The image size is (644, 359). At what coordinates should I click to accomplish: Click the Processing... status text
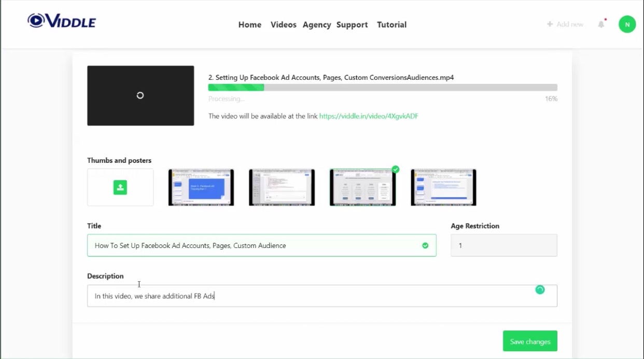226,99
